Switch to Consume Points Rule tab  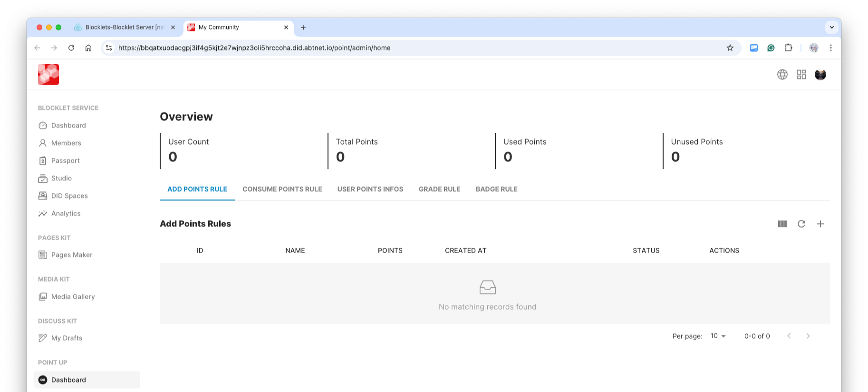pyautogui.click(x=282, y=189)
